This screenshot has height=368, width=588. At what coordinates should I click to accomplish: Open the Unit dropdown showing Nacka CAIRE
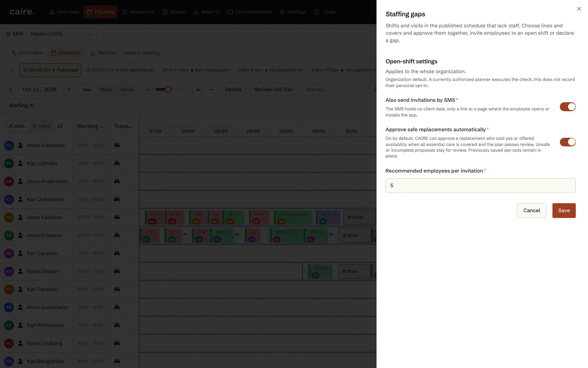click(61, 34)
